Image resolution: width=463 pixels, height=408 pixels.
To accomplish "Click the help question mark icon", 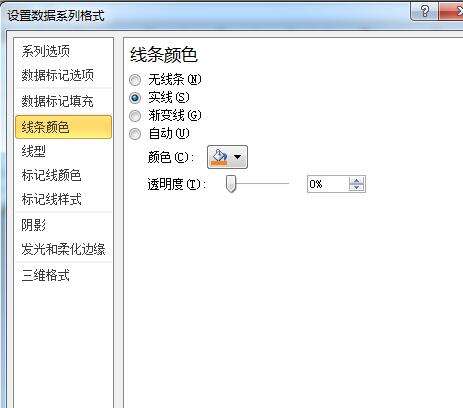I will tap(425, 12).
